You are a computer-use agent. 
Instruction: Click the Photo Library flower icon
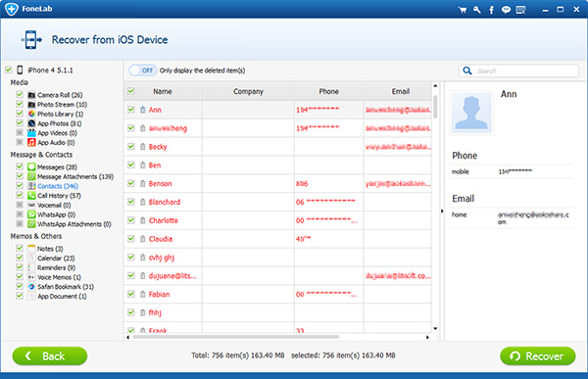pos(31,114)
